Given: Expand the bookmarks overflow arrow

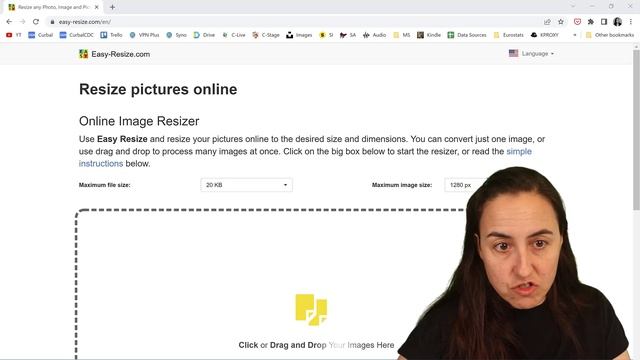Looking at the screenshot, I should click(x=575, y=35).
